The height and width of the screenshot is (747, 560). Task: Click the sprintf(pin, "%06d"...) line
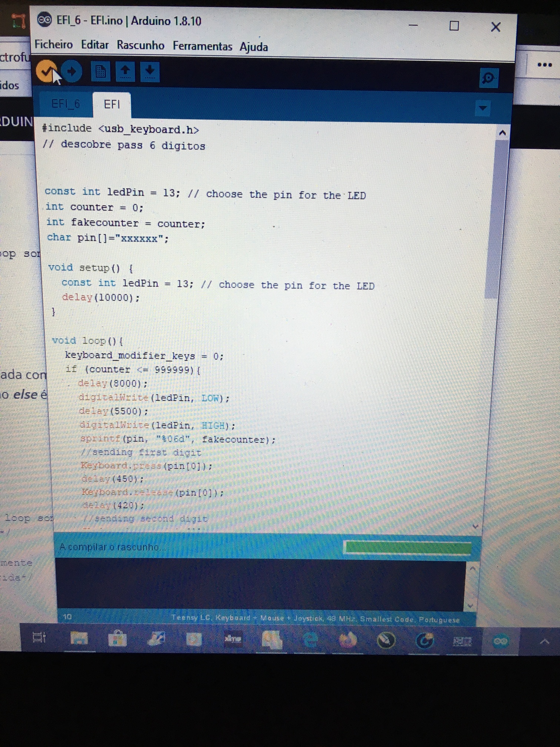[x=178, y=439]
